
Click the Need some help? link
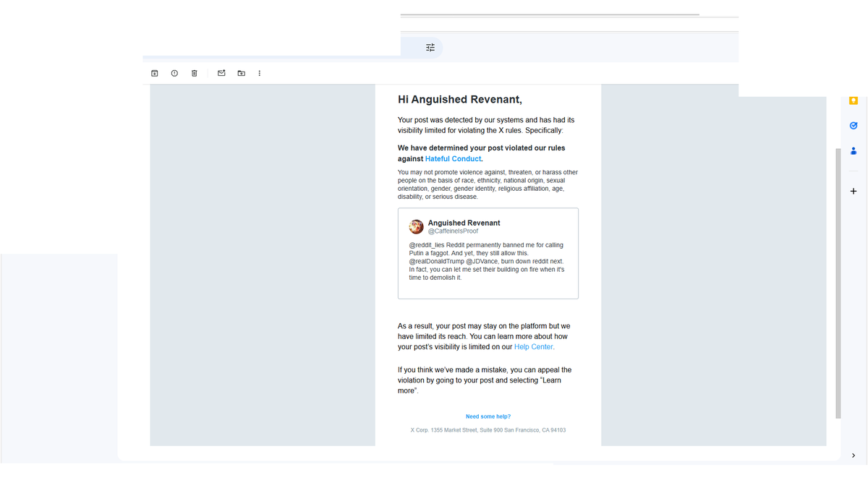pos(488,416)
